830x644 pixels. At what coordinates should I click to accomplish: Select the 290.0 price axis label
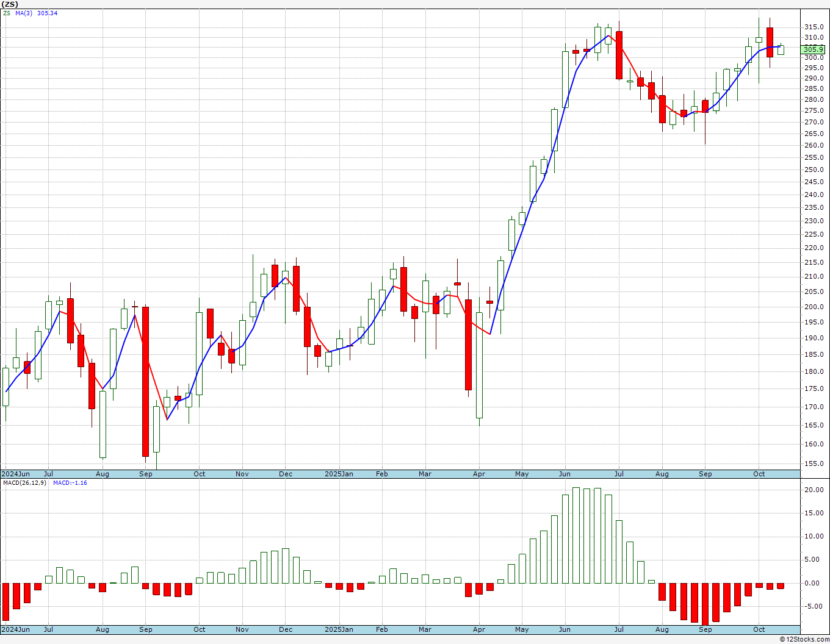pos(814,78)
